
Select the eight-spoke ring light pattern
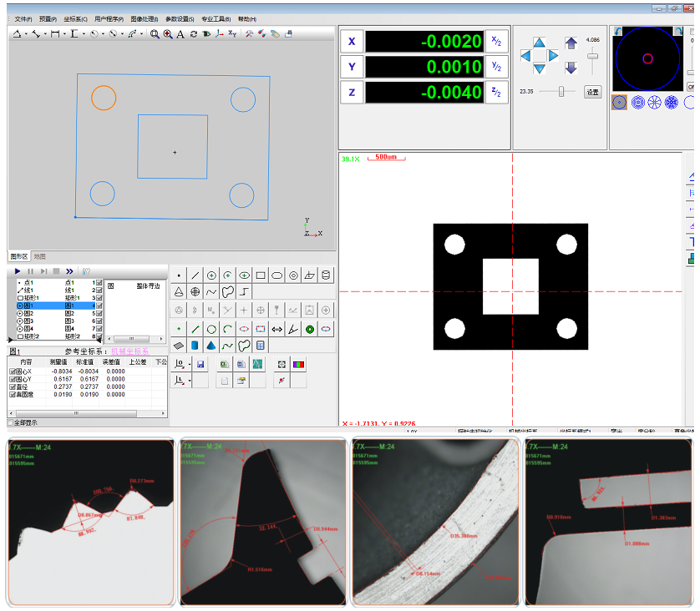click(654, 103)
